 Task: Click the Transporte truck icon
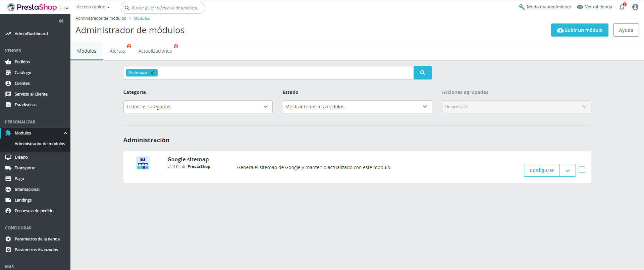click(8, 168)
